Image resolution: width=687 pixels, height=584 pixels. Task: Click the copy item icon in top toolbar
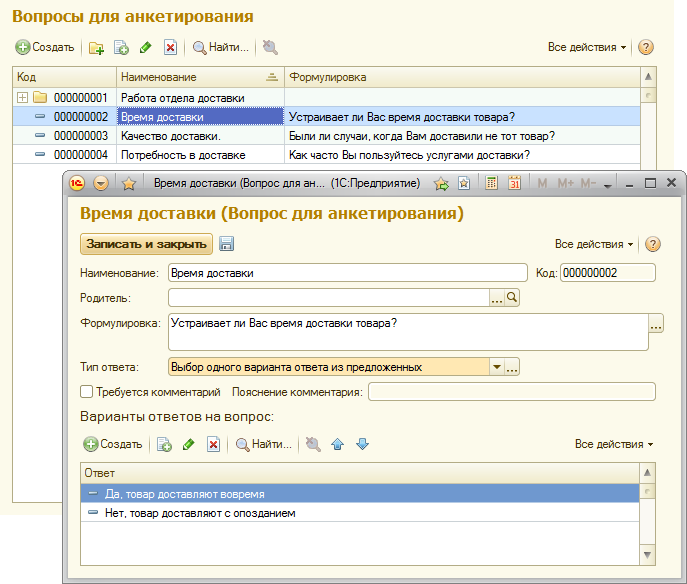(121, 47)
